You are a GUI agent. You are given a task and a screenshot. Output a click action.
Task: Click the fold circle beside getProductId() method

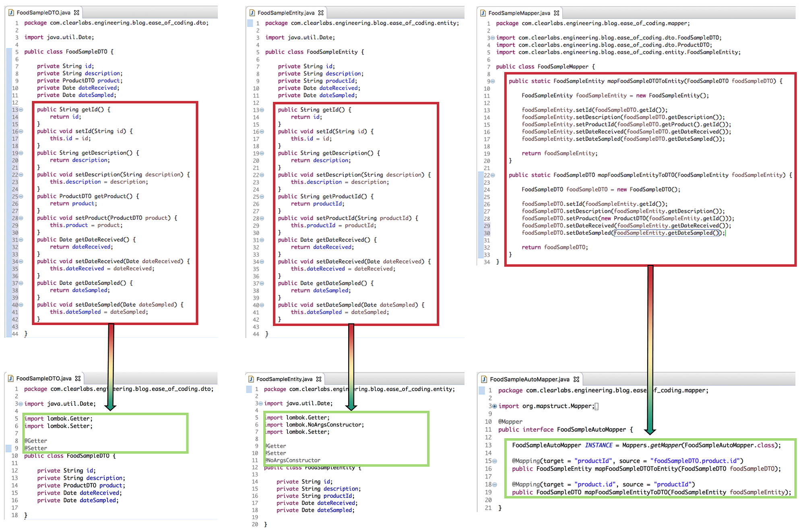[262, 196]
